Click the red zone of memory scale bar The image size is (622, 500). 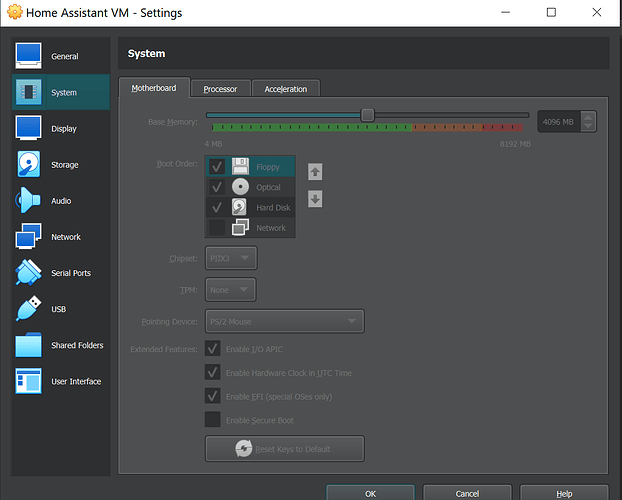click(x=503, y=127)
